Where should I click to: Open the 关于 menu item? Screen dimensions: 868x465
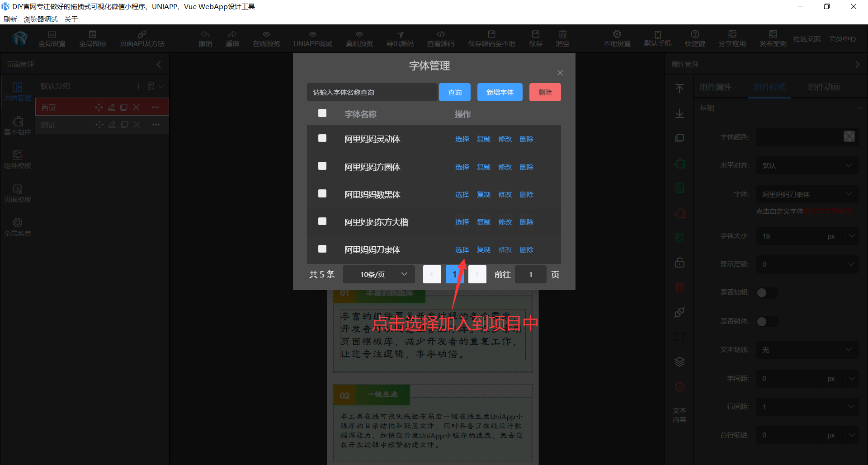coord(71,19)
